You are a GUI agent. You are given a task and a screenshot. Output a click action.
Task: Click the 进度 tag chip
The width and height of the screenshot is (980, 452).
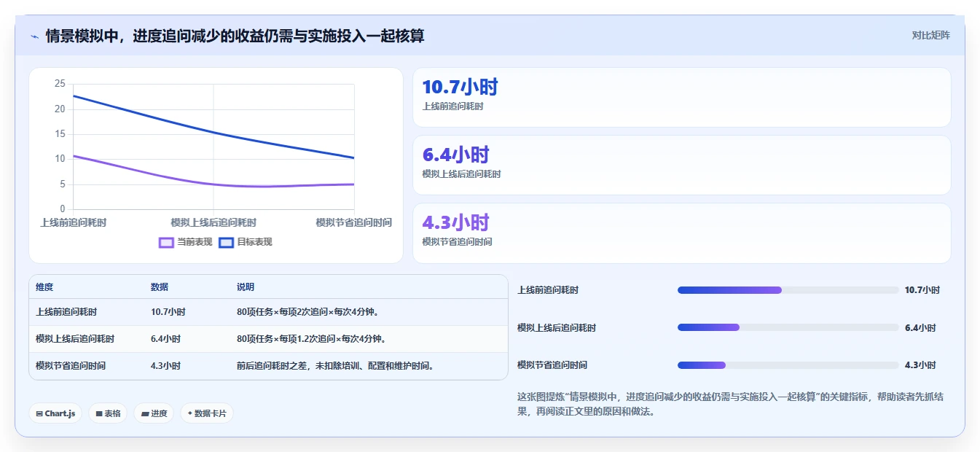[154, 413]
